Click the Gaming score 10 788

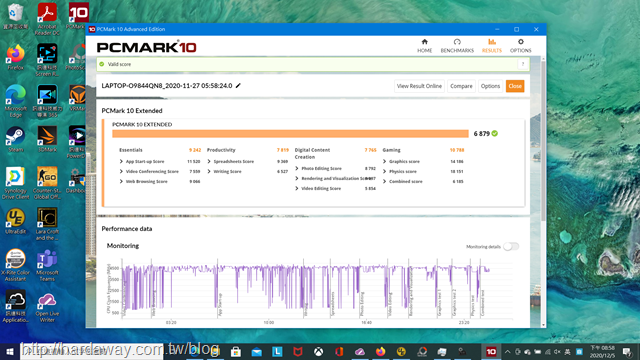(457, 150)
